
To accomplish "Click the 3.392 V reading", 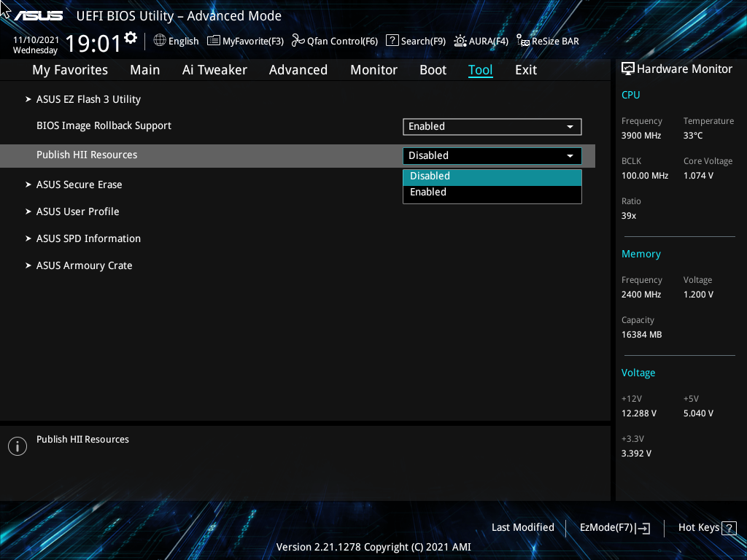I will (x=636, y=454).
